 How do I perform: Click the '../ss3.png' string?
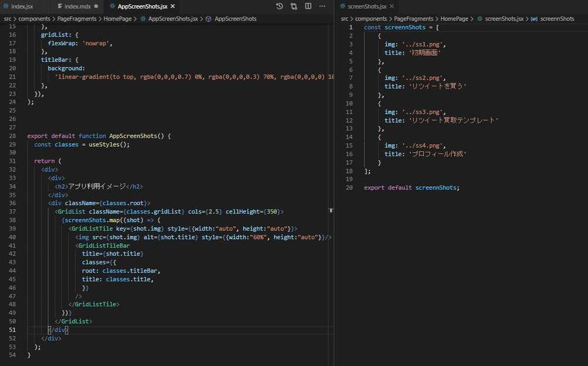[422, 112]
